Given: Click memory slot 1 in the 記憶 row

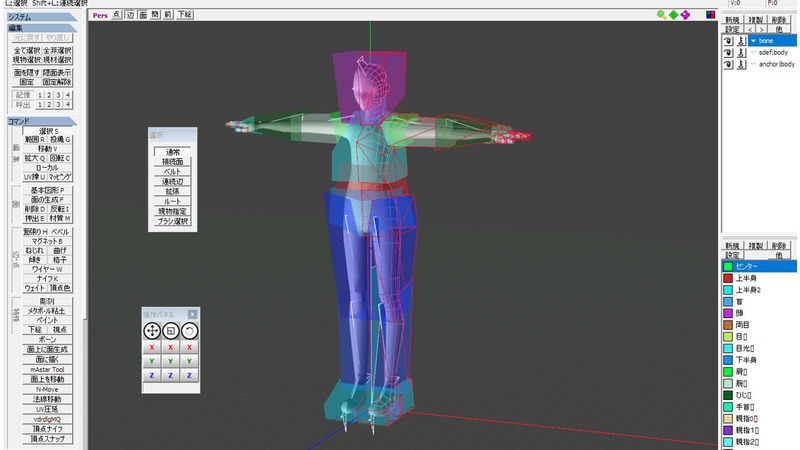Looking at the screenshot, I should click(x=40, y=95).
